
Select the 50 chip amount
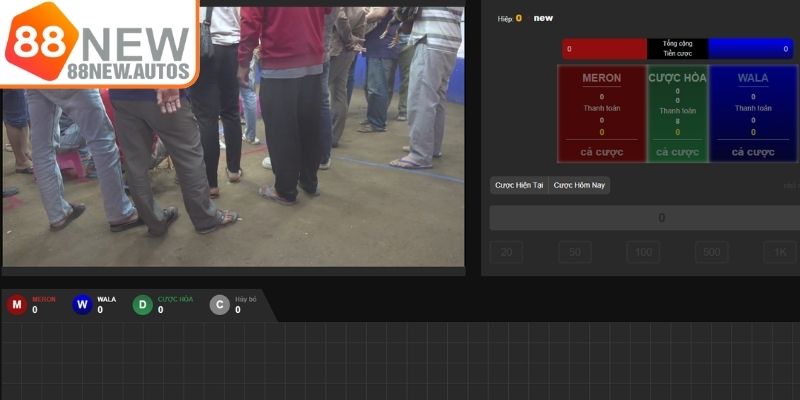[574, 252]
